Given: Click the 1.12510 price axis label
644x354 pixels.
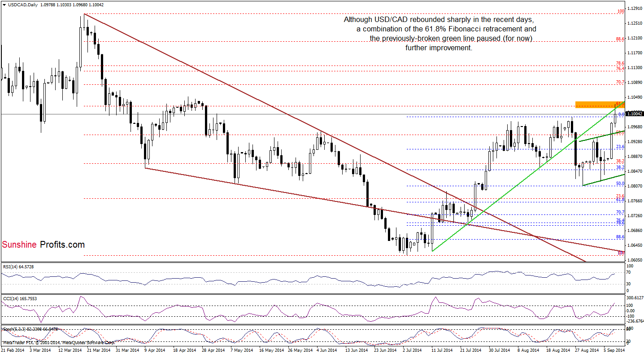Looking at the screenshot, I should click(634, 23).
